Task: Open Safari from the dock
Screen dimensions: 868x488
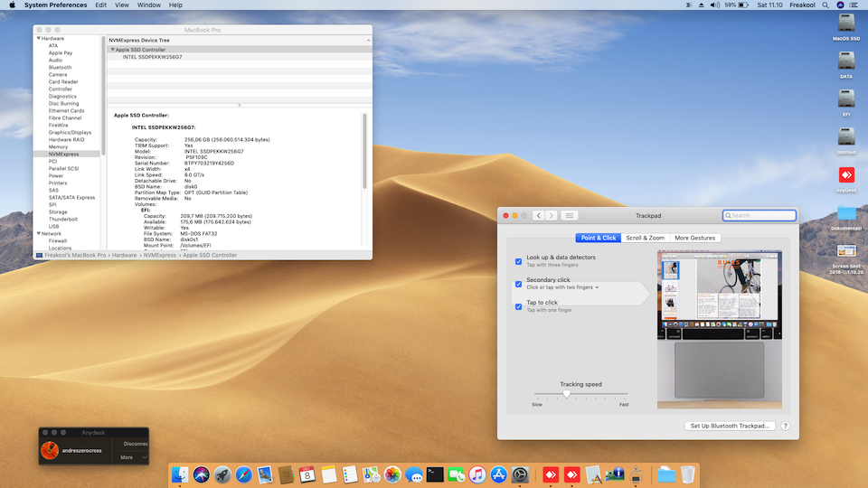Action: coord(244,474)
